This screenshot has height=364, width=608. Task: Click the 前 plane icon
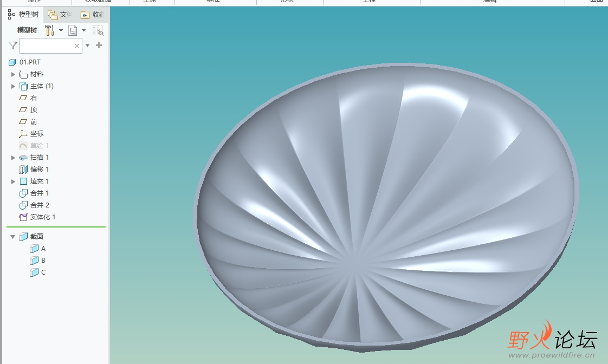23,122
